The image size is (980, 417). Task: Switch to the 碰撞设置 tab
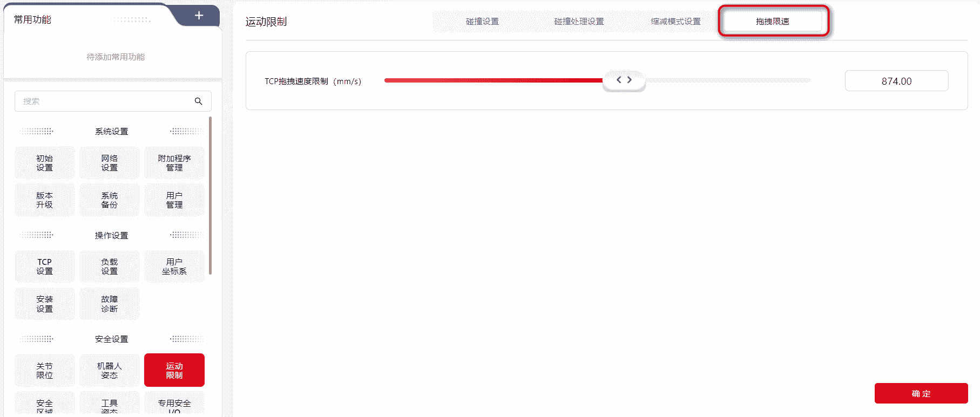pos(482,22)
